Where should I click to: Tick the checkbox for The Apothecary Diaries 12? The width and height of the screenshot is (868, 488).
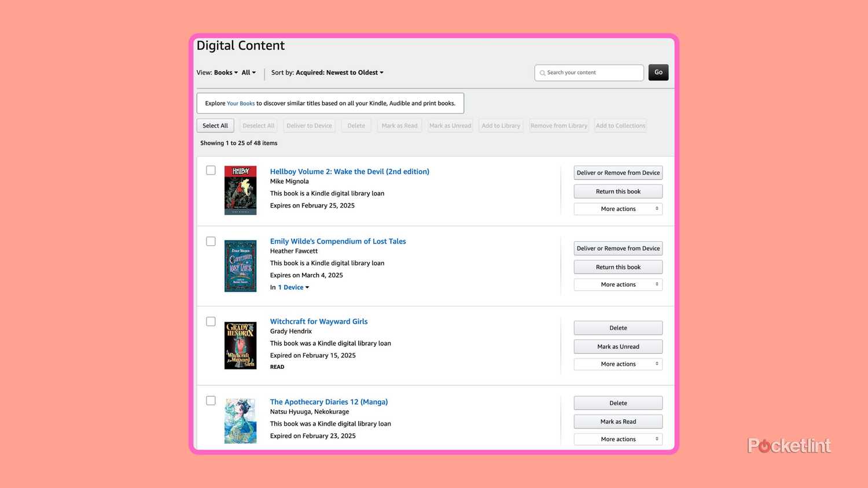tap(211, 401)
